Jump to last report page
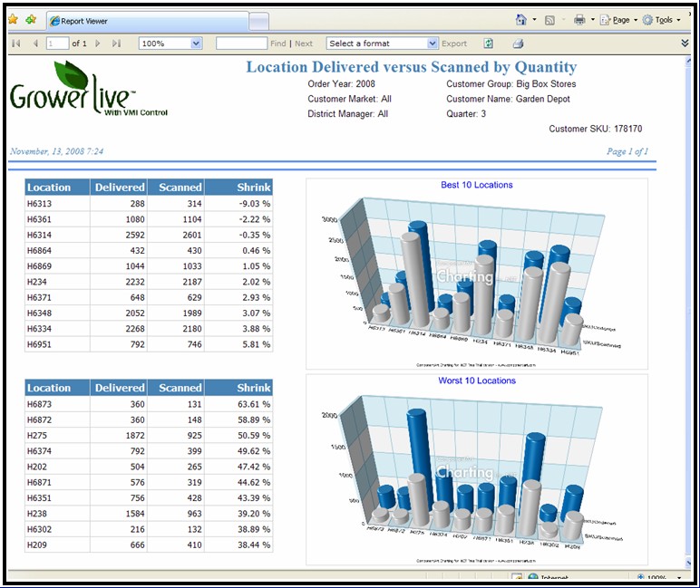700x588 pixels. coord(116,43)
